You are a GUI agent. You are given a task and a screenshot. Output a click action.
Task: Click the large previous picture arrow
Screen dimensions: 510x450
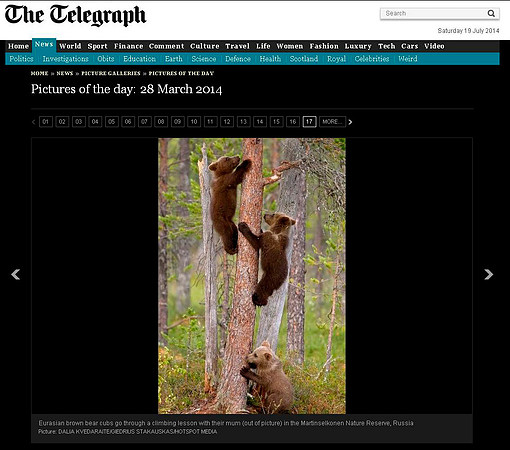click(x=15, y=274)
